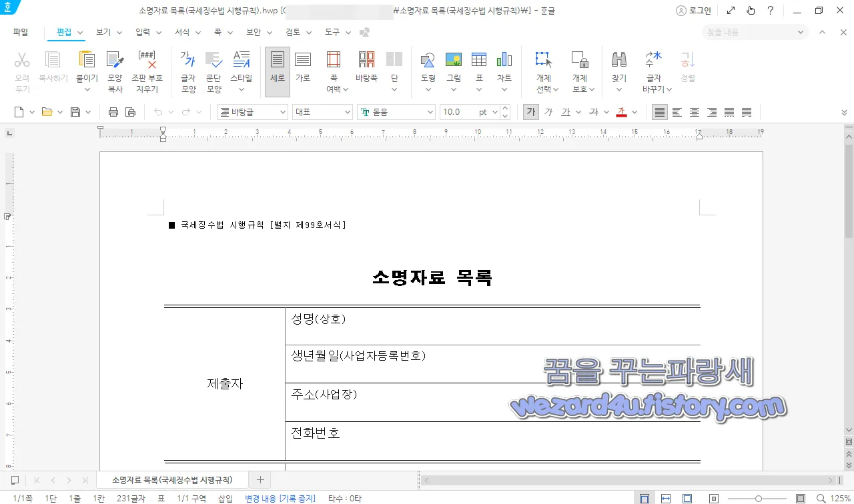Click the 복사하기 (copy) icon
This screenshot has height=504, width=854.
click(x=53, y=60)
